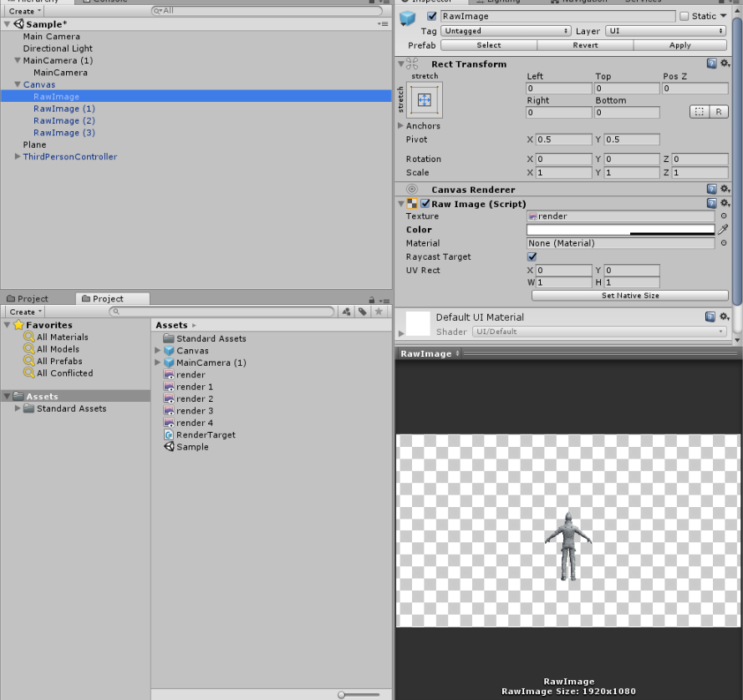Click the blue cube GameObject icon in Inspector
The width and height of the screenshot is (743, 700).
pyautogui.click(x=408, y=18)
